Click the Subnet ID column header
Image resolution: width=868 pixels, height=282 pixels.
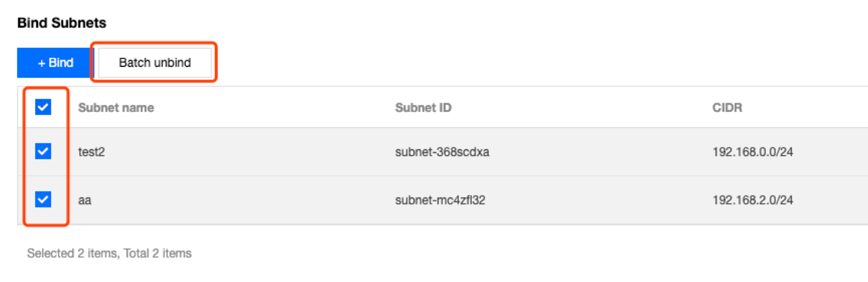[x=423, y=107]
